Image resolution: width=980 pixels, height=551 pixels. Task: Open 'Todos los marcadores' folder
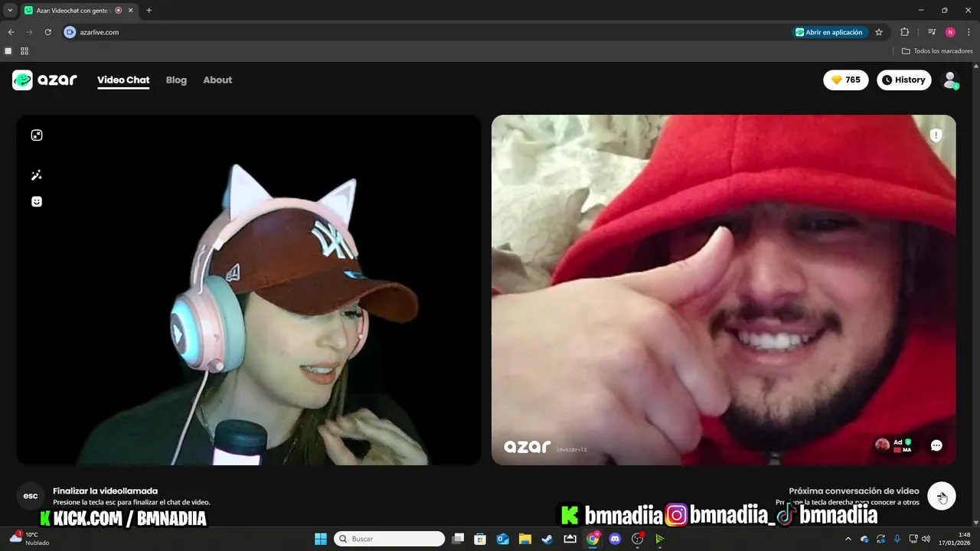(937, 51)
